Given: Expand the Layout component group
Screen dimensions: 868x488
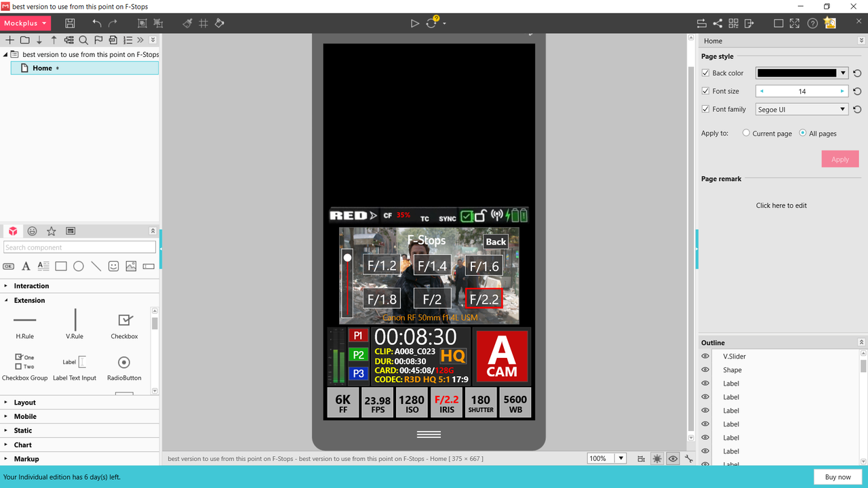Looking at the screenshot, I should [x=79, y=403].
